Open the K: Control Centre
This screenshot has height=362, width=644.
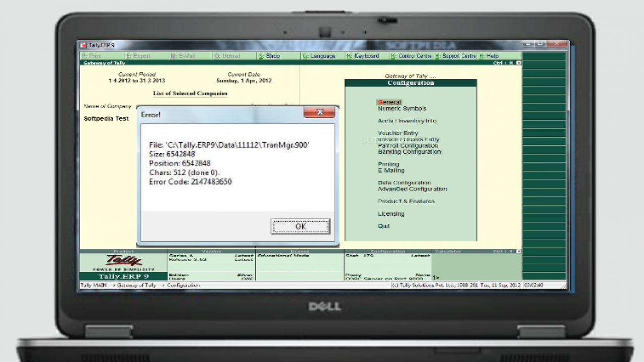click(411, 56)
